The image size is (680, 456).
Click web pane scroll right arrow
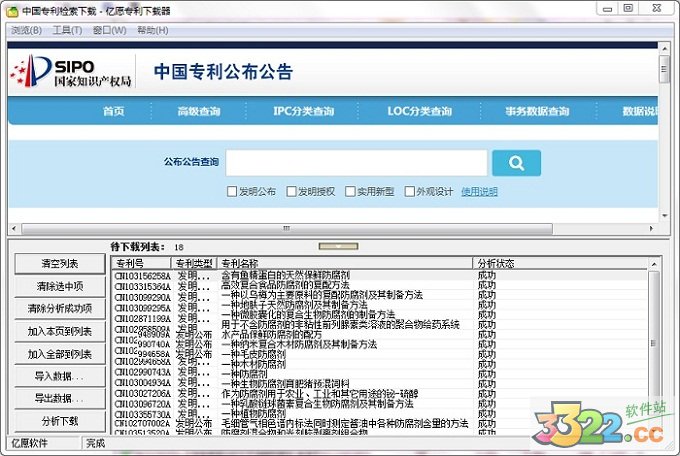coord(651,228)
